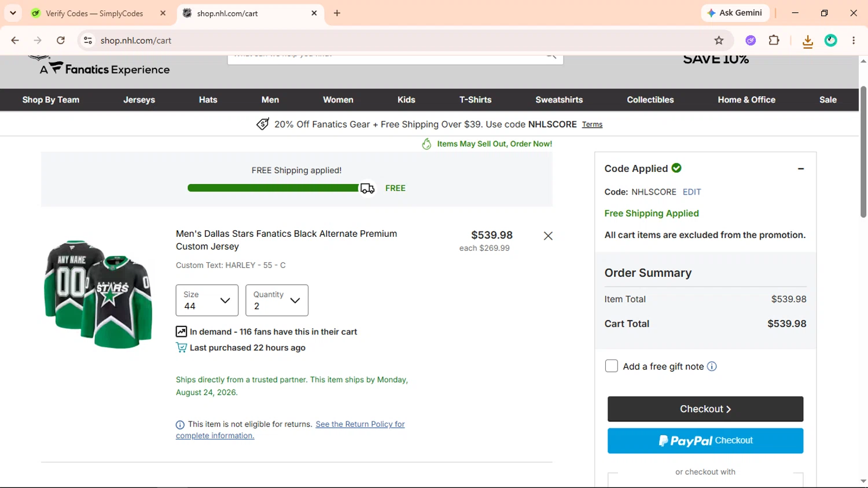Screen dimensions: 868x488
Task: Click the green FREE label by shipping bar
Action: click(x=395, y=188)
